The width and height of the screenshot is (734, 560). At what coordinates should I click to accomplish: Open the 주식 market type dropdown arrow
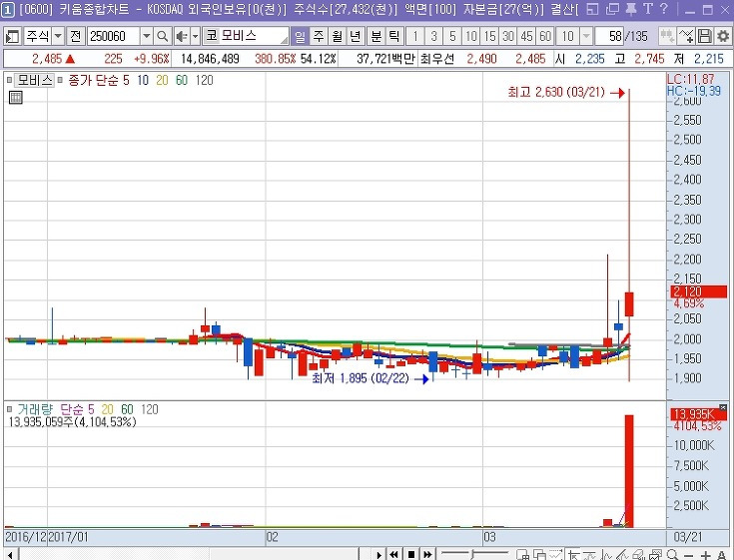pyautogui.click(x=58, y=36)
